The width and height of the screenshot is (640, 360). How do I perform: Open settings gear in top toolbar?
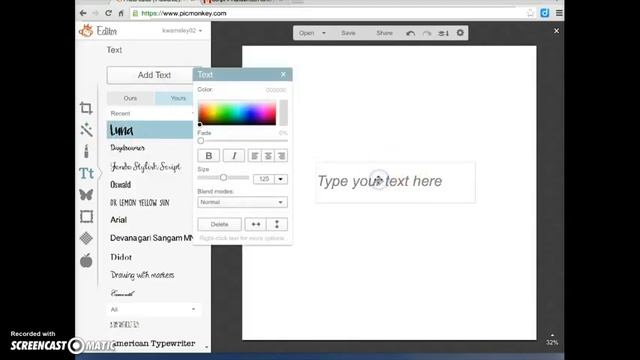tap(460, 33)
